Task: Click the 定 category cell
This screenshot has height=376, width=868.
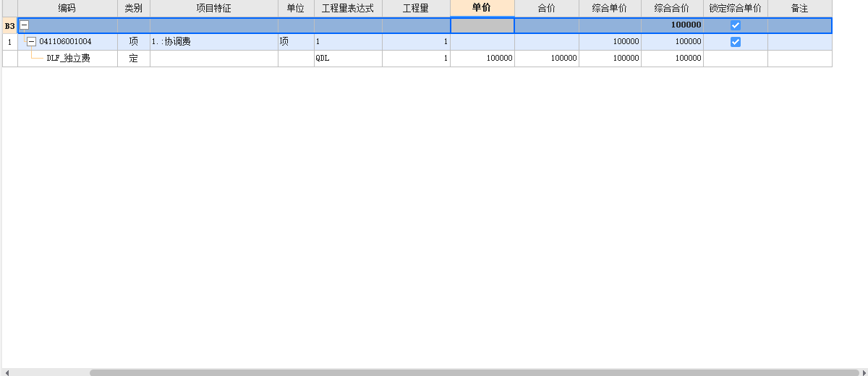Action: 134,59
